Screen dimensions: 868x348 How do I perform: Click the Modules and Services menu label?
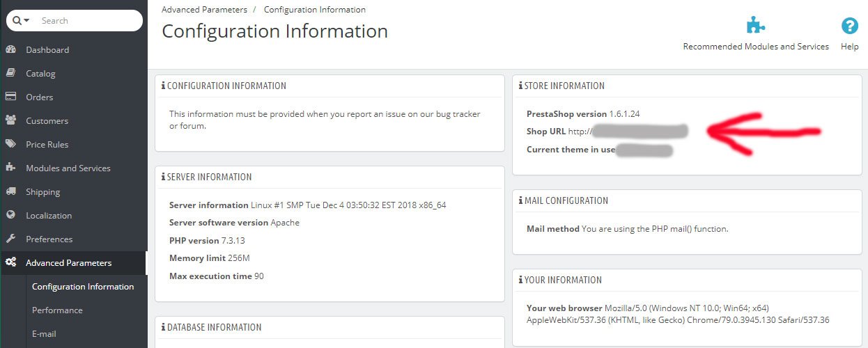tap(68, 168)
